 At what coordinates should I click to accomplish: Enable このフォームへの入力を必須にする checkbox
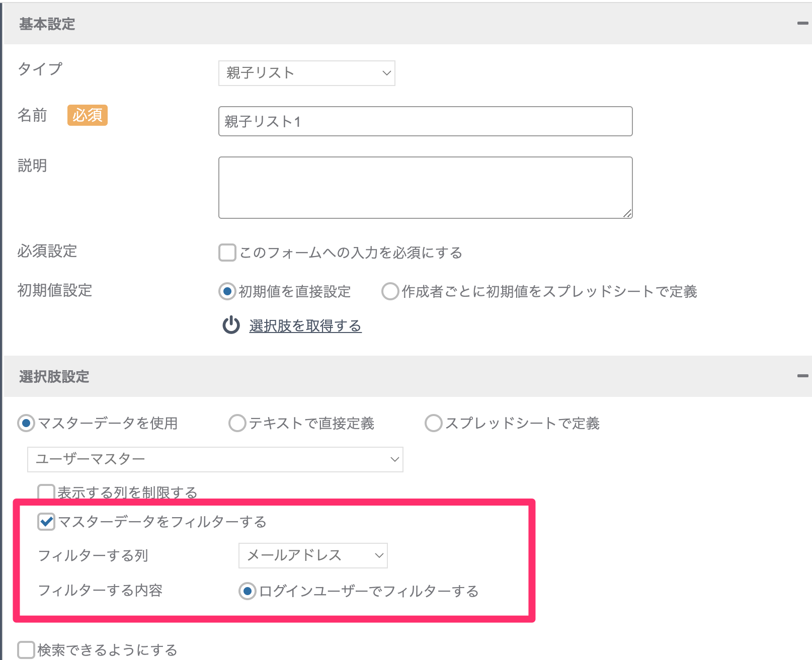pyautogui.click(x=226, y=253)
